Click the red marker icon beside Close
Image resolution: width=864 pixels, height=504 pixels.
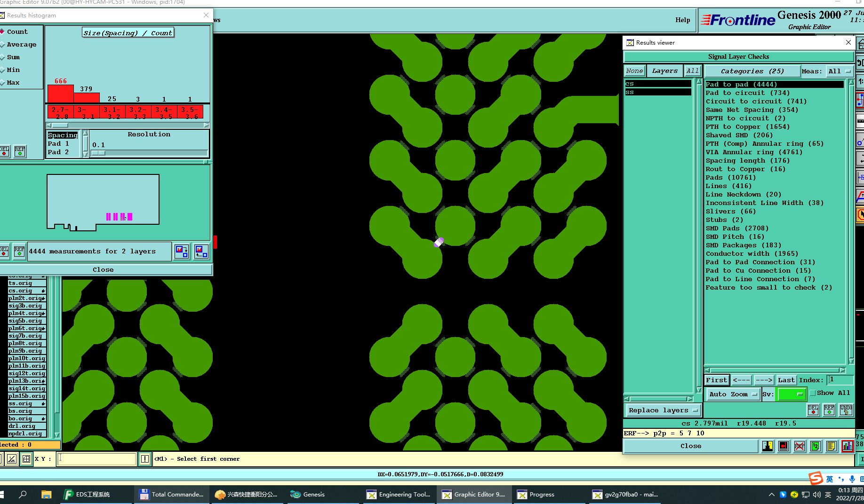784,446
